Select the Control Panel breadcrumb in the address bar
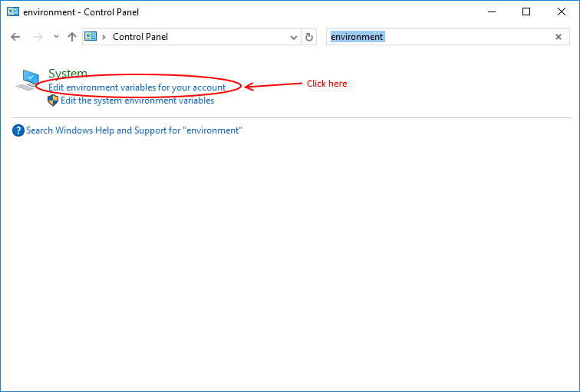This screenshot has width=580, height=392. click(x=140, y=37)
